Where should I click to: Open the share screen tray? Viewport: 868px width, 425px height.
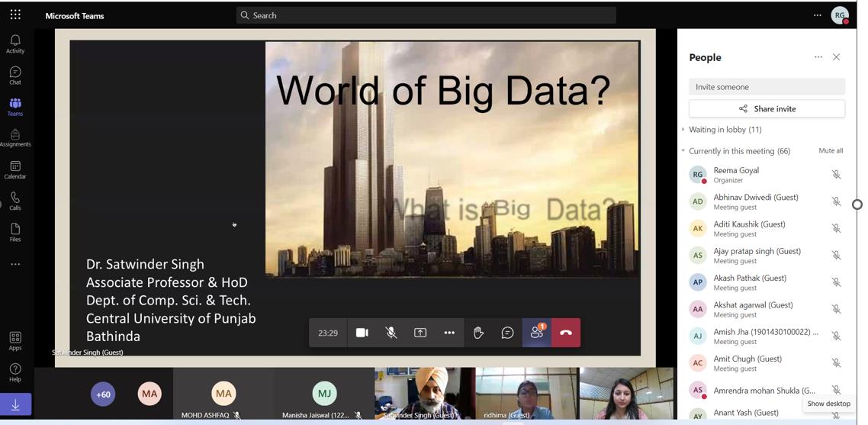(420, 333)
